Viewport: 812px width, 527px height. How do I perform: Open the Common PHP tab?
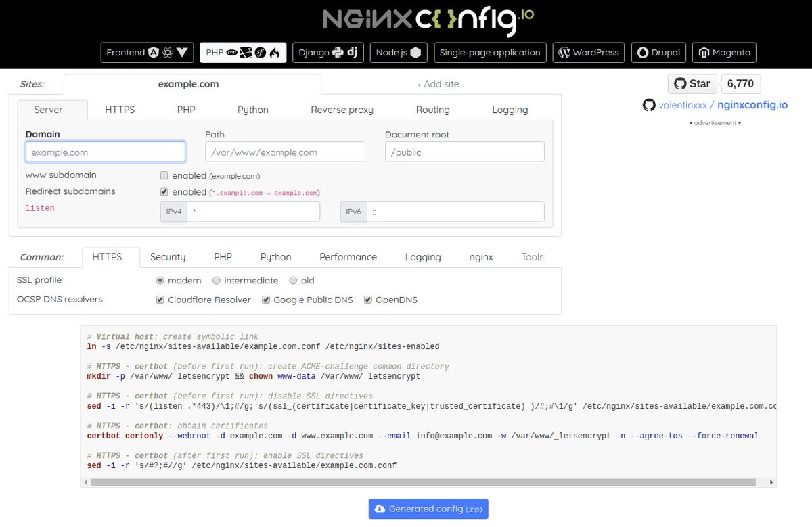[x=223, y=257]
